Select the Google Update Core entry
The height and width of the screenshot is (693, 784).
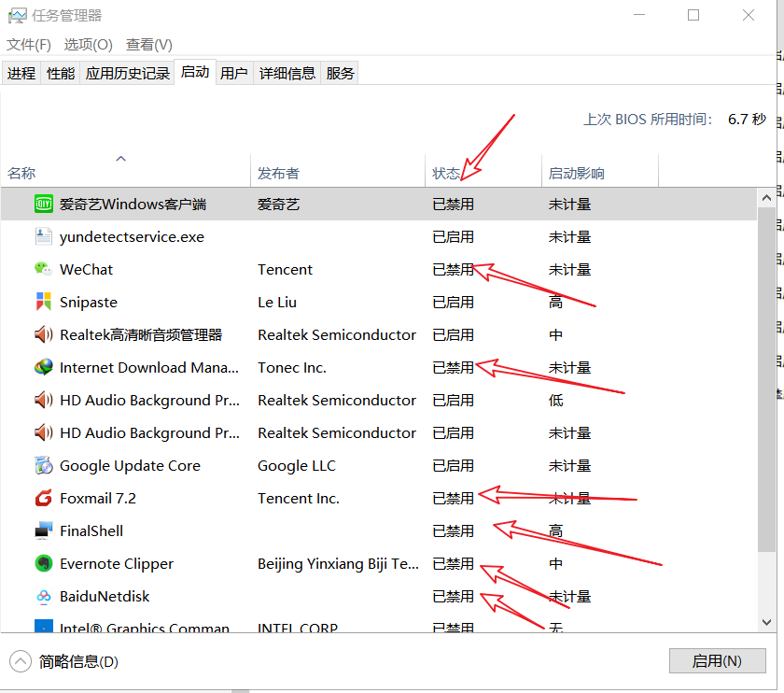[379, 465]
